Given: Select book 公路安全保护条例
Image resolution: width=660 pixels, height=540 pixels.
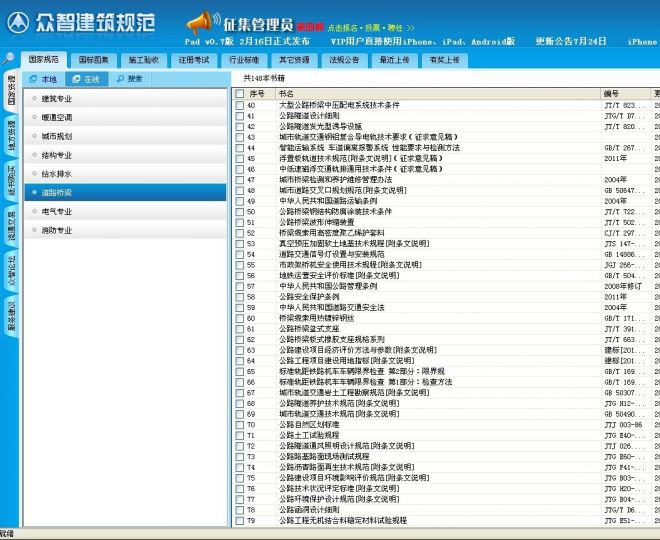Looking at the screenshot, I should 309,297.
